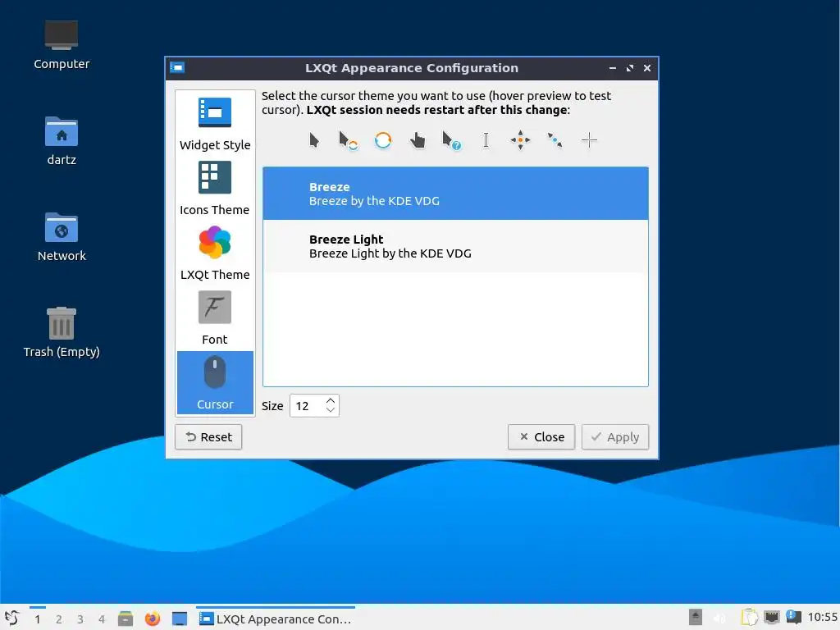Screen dimensions: 840x630
Task: Open the Icons Theme section
Action: pyautogui.click(x=215, y=189)
